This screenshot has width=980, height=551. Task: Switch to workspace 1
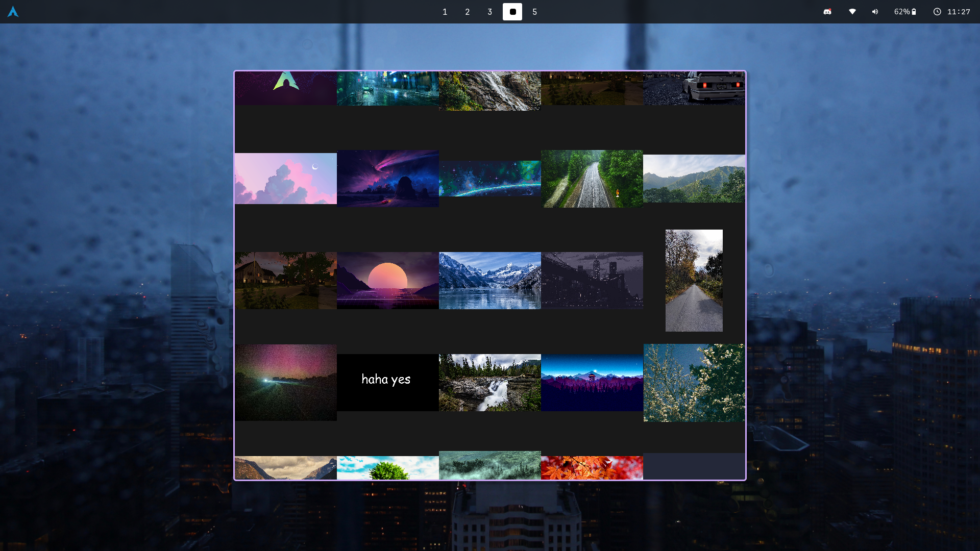point(445,12)
